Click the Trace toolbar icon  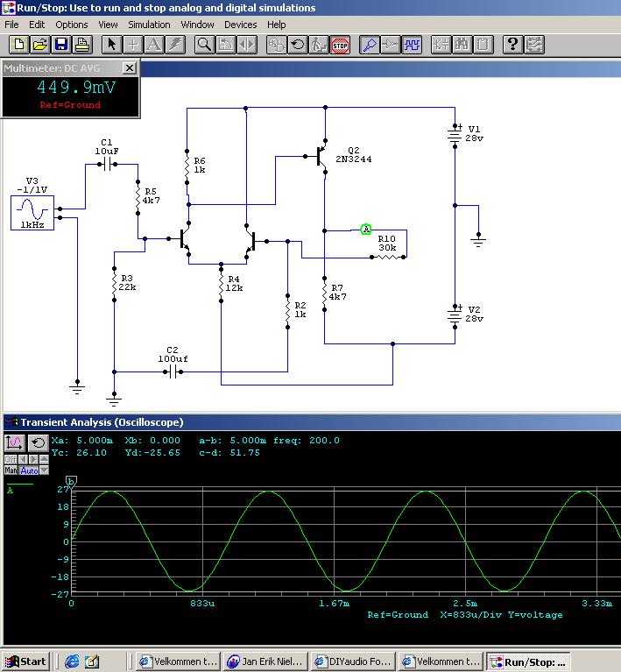tap(391, 45)
